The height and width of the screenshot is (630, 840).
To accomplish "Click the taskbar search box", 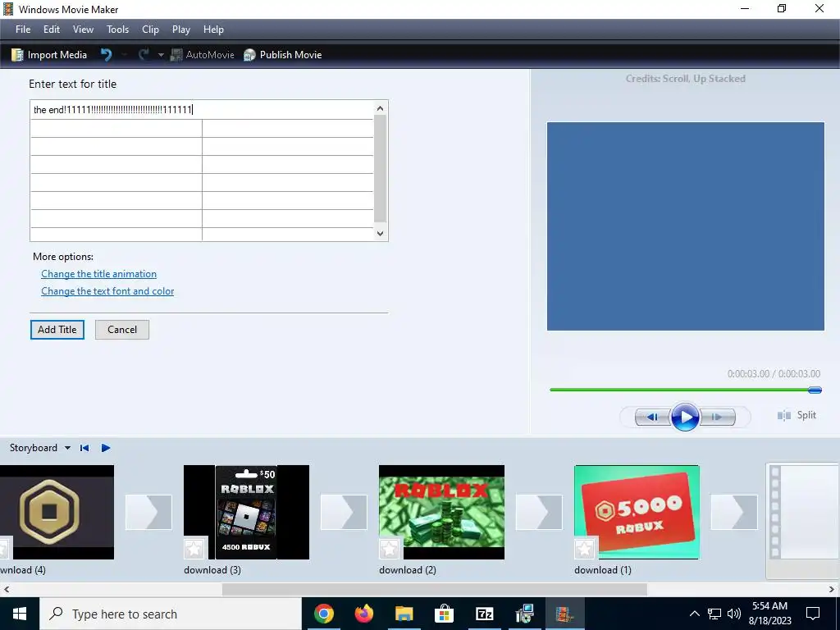I will pos(171,614).
